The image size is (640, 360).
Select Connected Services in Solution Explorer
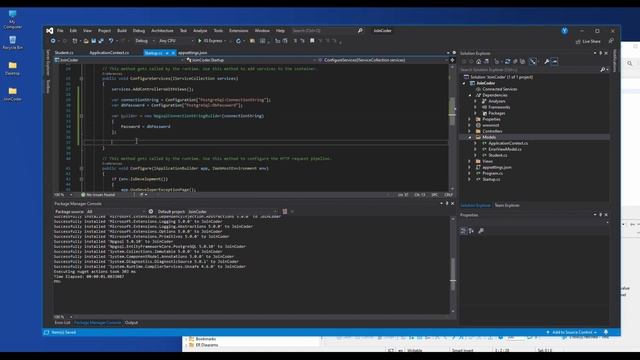point(500,89)
